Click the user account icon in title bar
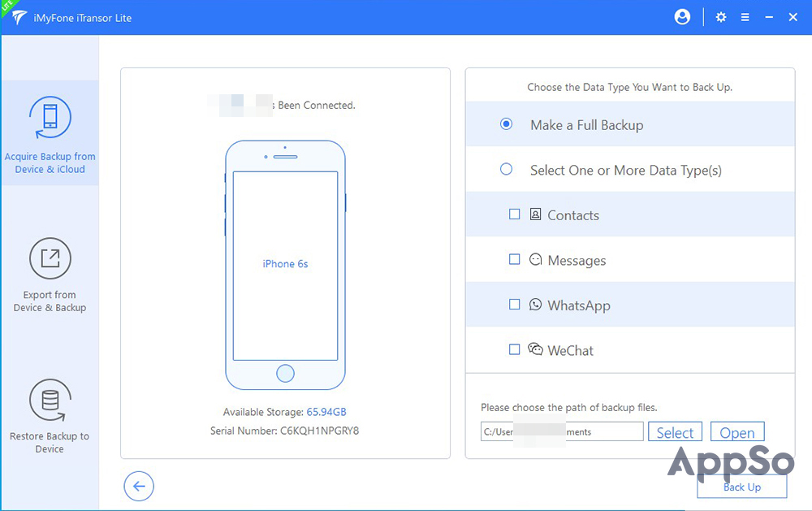The height and width of the screenshot is (511, 812). pos(682,17)
